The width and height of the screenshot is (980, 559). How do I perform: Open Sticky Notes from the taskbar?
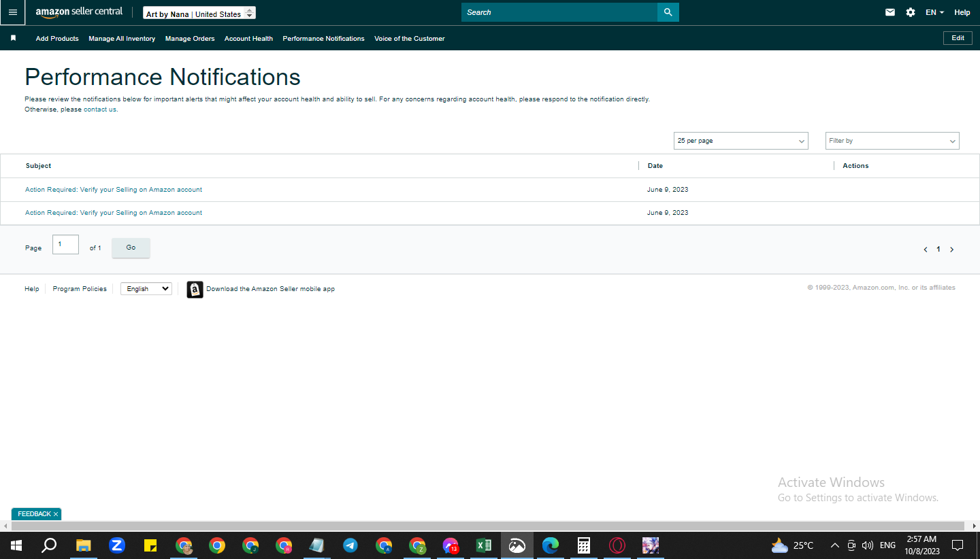pos(150,545)
